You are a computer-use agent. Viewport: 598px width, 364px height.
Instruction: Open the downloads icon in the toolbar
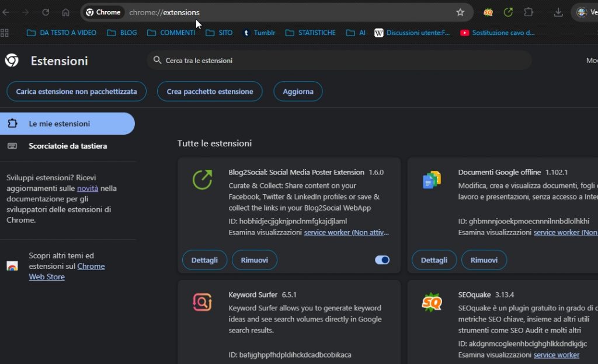coord(558,12)
